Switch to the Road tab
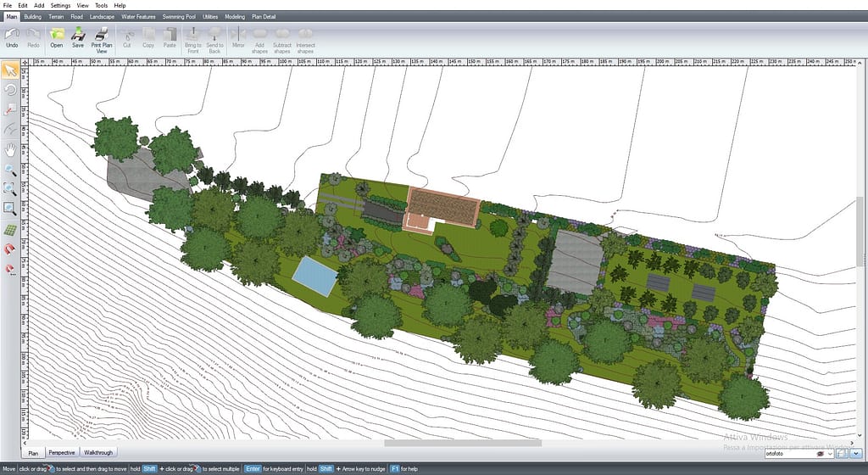868x475 pixels. (77, 17)
